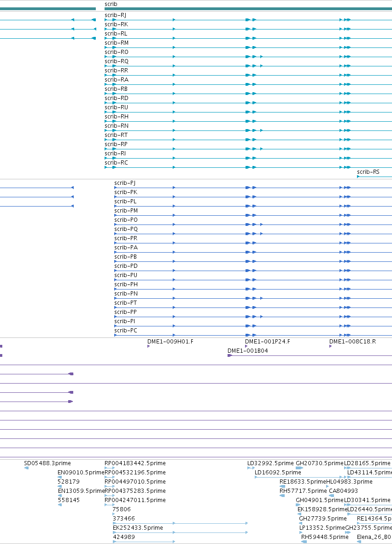This screenshot has height=544, width=392.
Task: Select protein scrib-PL
Action: [125, 201]
